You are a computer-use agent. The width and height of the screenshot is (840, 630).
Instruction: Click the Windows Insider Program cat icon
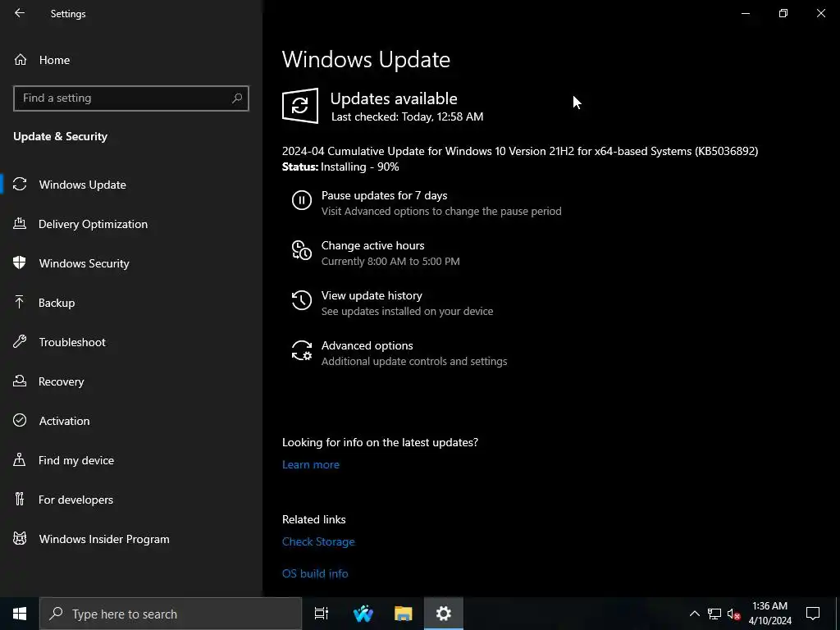(x=20, y=538)
